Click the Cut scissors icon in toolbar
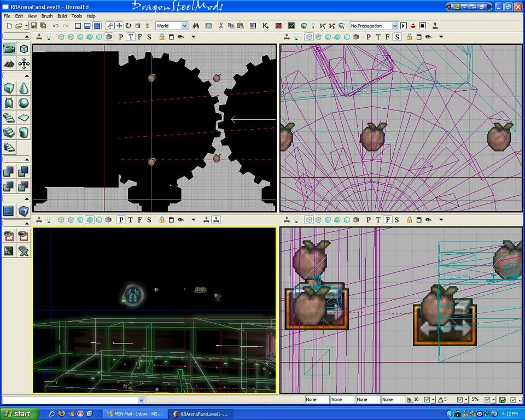 221,26
